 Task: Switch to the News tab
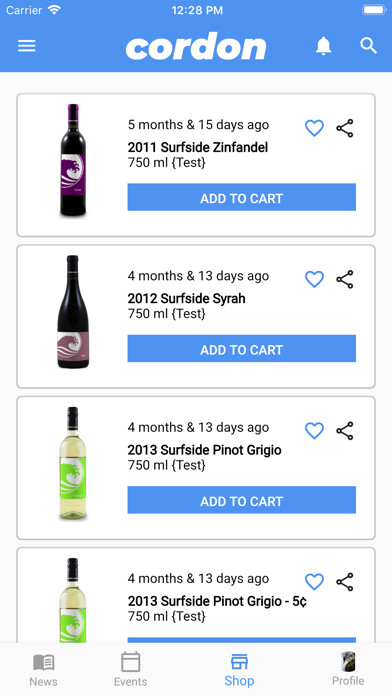pyautogui.click(x=44, y=670)
